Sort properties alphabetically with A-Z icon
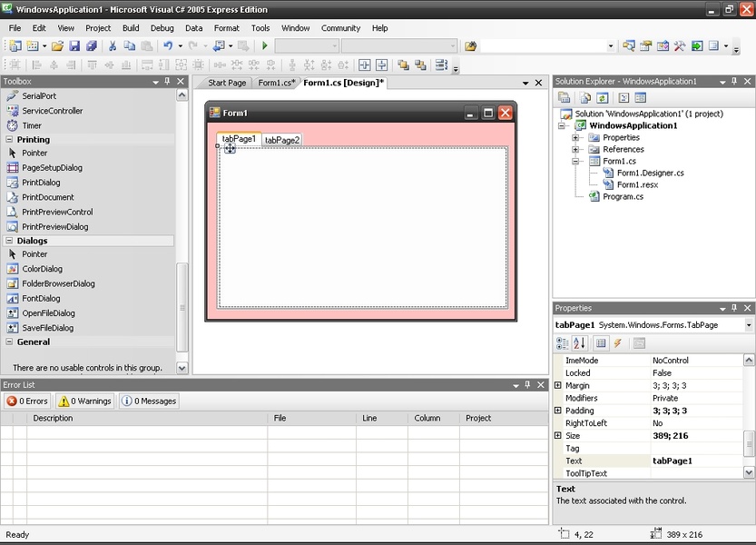 (579, 343)
